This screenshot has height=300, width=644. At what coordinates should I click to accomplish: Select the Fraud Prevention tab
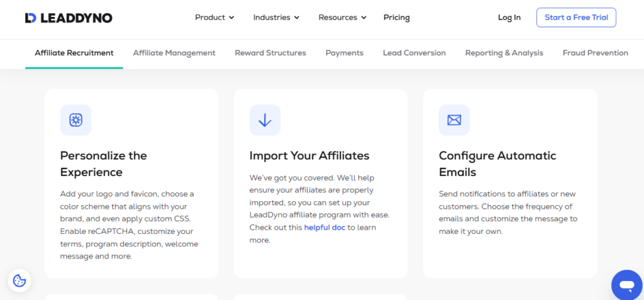(595, 53)
